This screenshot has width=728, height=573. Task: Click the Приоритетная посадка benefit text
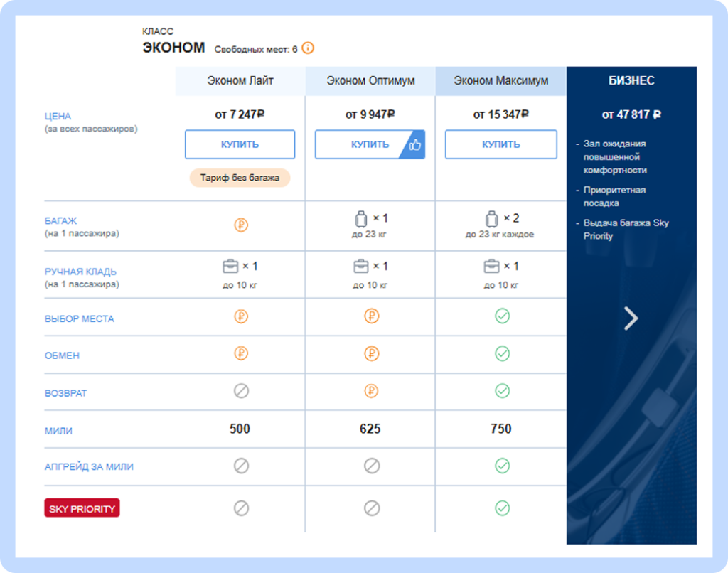[614, 196]
